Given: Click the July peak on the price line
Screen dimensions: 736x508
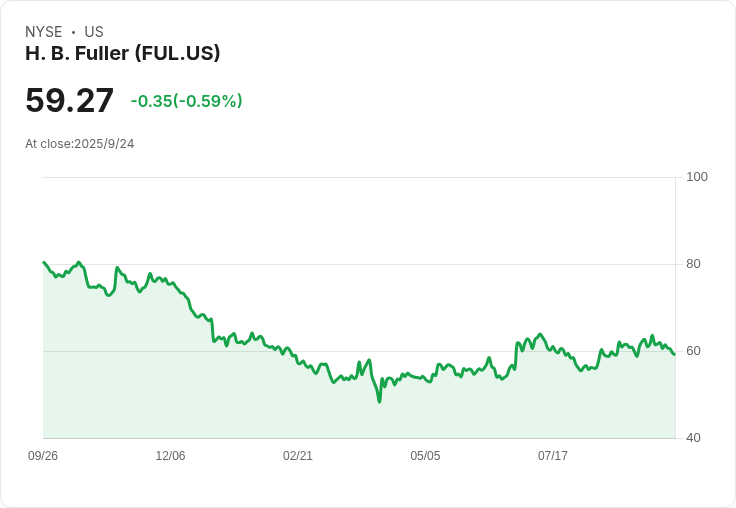Looking at the screenshot, I should [541, 334].
